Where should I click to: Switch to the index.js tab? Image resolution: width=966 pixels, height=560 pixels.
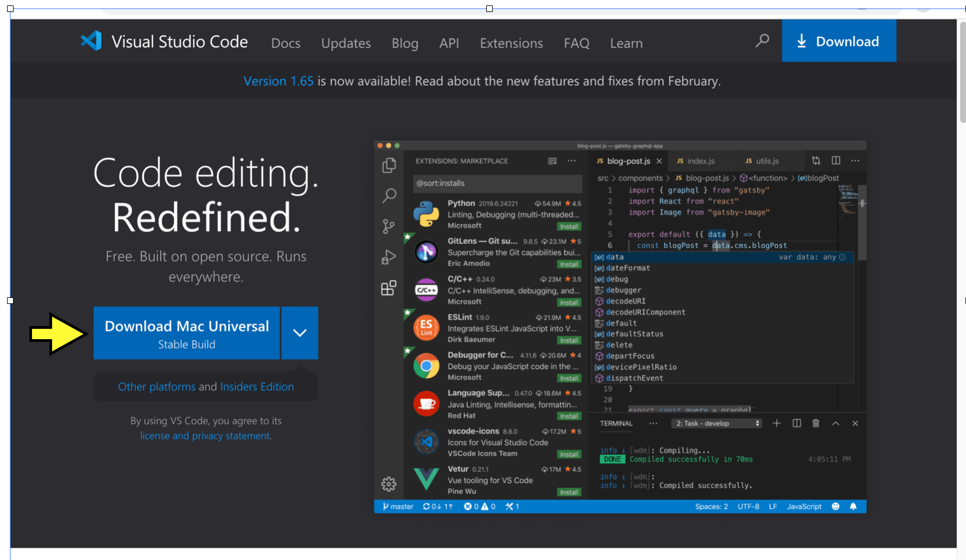[701, 161]
